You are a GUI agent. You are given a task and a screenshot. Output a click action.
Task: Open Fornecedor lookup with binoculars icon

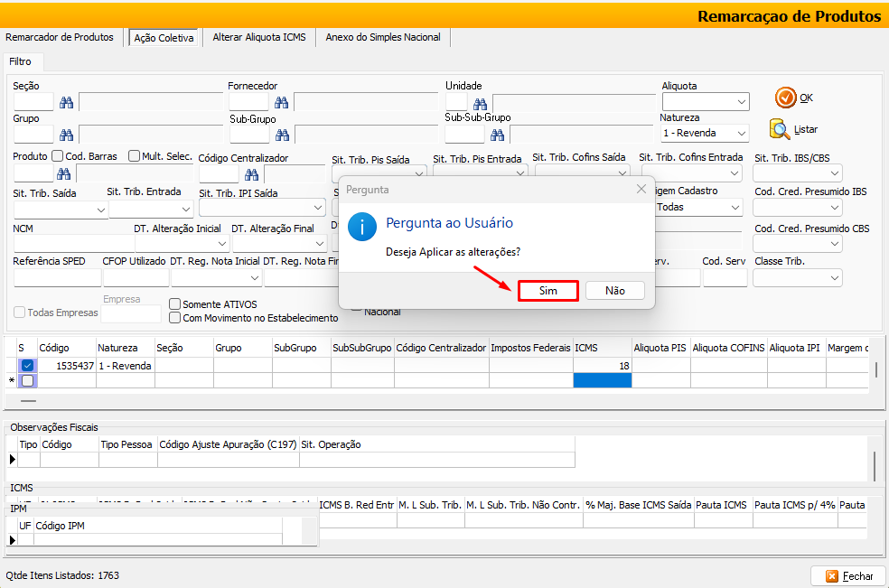(x=282, y=103)
